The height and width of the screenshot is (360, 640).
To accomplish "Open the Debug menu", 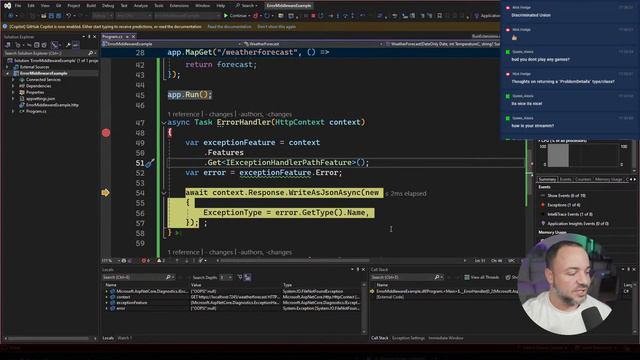I will [x=108, y=6].
